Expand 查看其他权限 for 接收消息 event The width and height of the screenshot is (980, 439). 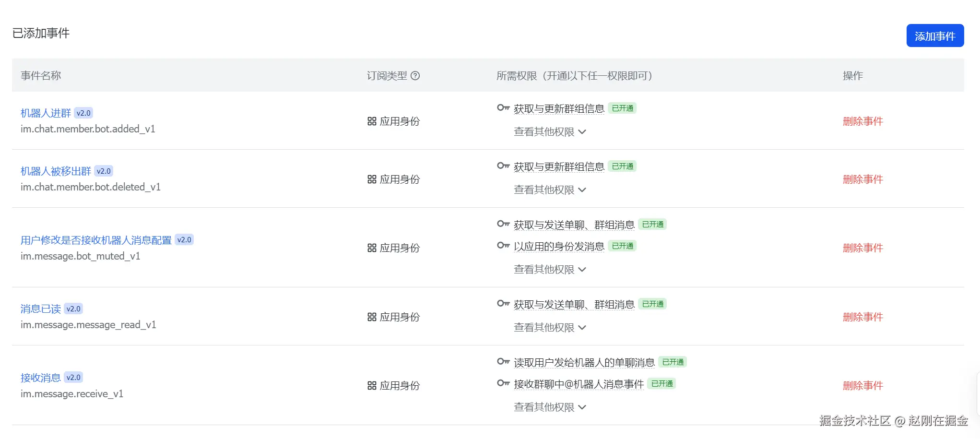(x=550, y=407)
